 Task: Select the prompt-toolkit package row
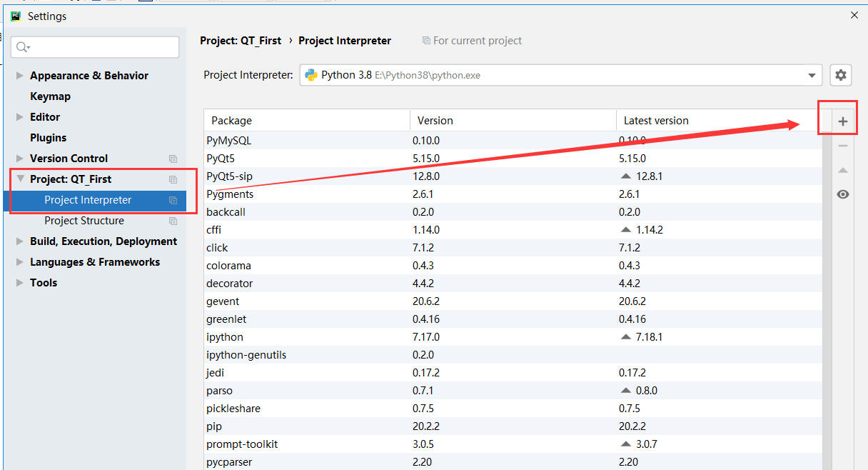513,444
